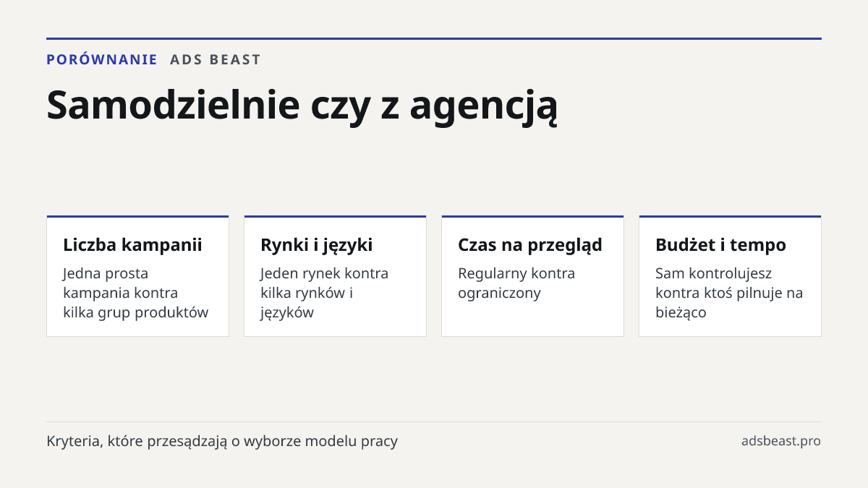Select the 'Rynki i języki' card heading

(x=316, y=245)
